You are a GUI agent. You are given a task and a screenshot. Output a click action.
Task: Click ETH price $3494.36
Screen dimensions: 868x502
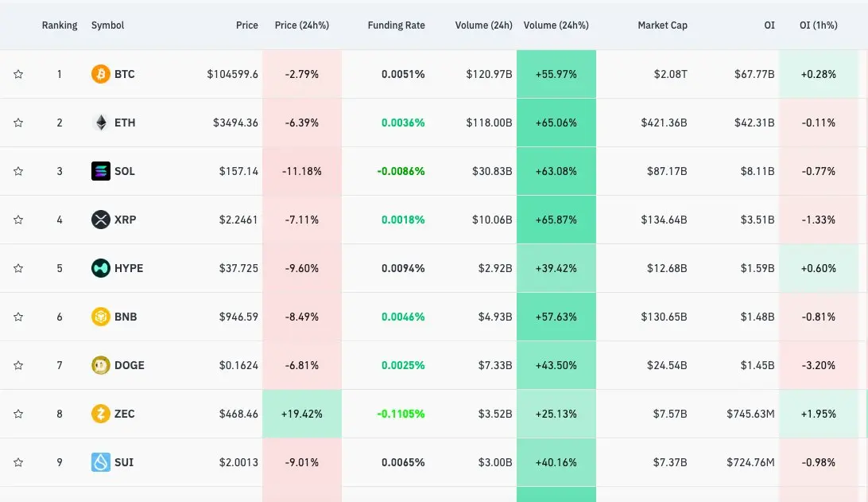point(236,123)
